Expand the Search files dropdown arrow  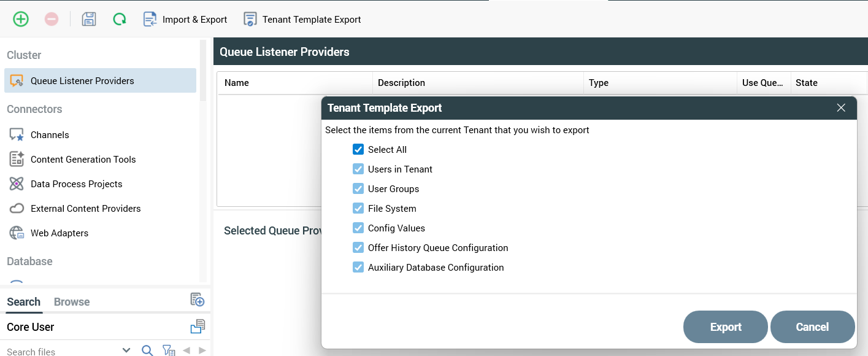126,350
